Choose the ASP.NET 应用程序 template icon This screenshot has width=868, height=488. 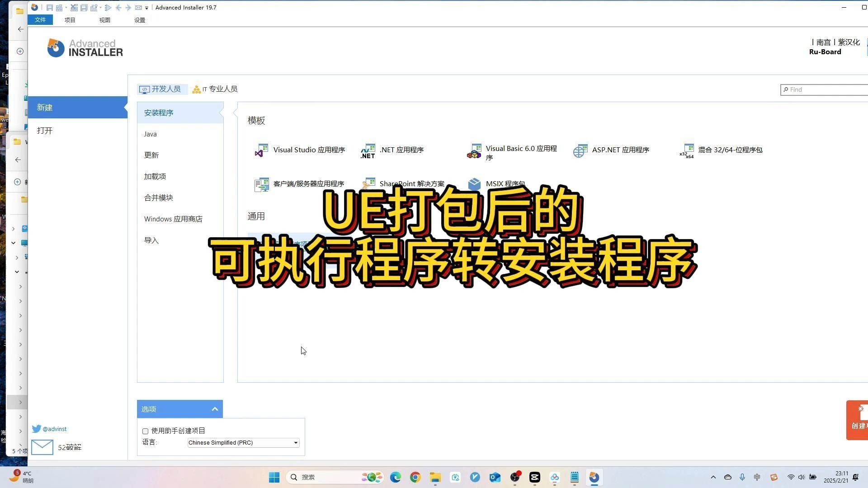point(580,150)
